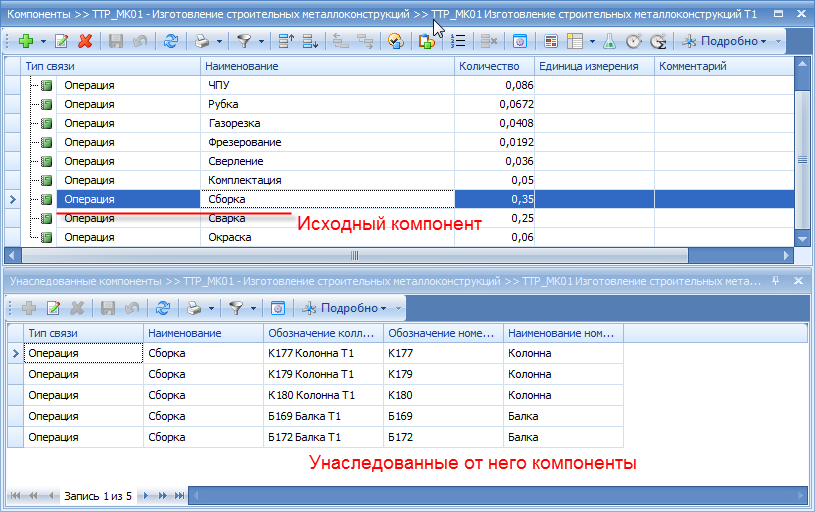Click the Filter funnel icon in top toolbar
The image size is (815, 512).
(x=244, y=41)
